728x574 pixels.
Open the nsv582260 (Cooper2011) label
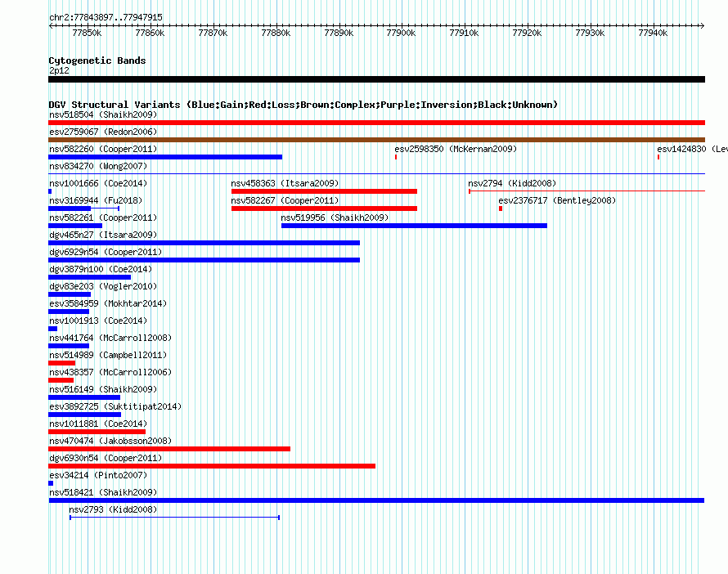tap(103, 149)
